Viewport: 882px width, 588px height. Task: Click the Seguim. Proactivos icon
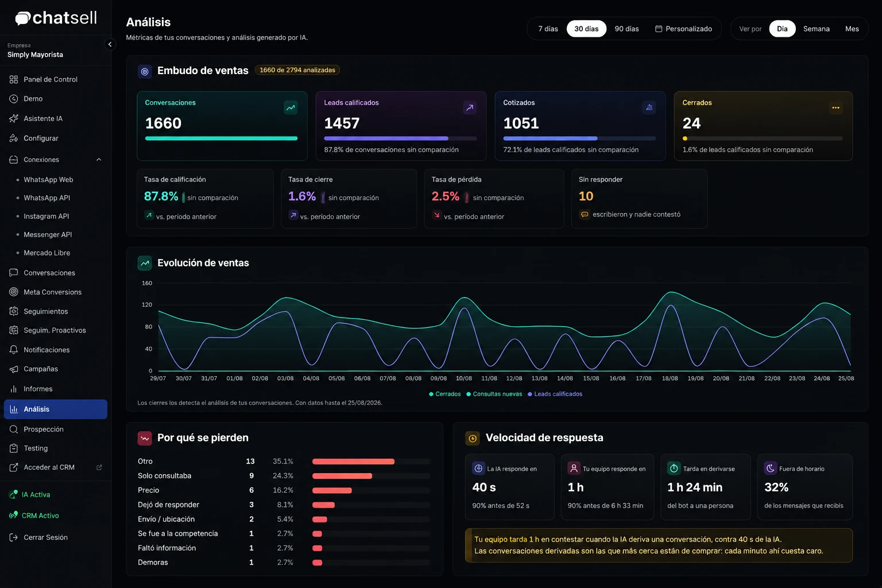pyautogui.click(x=14, y=330)
